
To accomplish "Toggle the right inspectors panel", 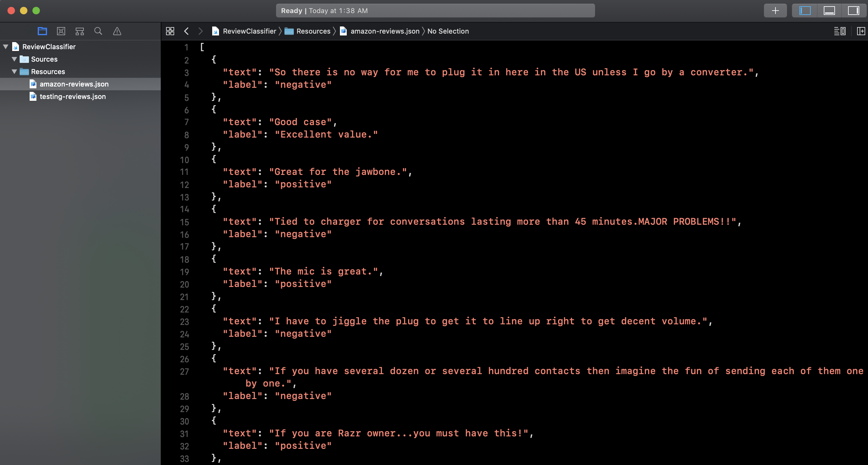I will point(853,11).
